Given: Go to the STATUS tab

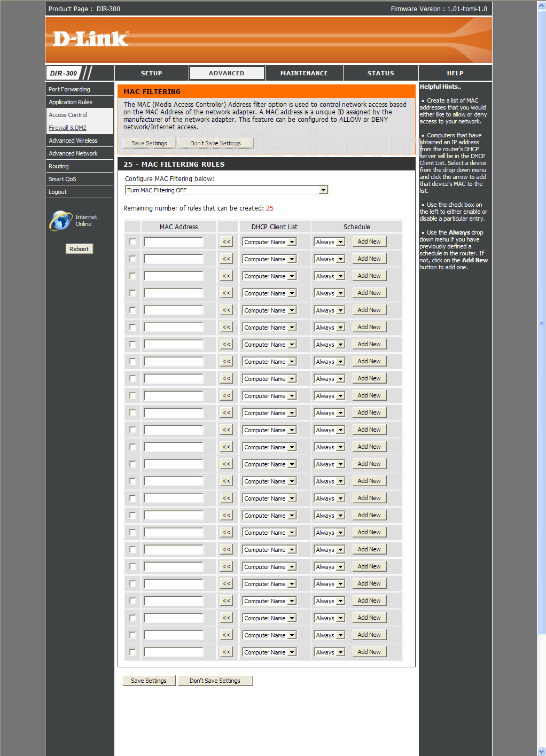Looking at the screenshot, I should coord(380,73).
